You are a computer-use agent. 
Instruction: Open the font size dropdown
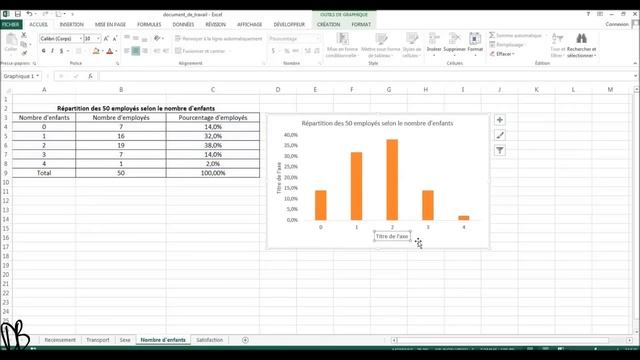98,38
